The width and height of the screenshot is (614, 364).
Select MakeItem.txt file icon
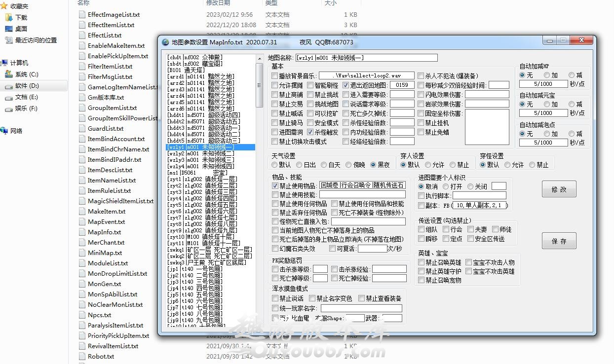[82, 211]
